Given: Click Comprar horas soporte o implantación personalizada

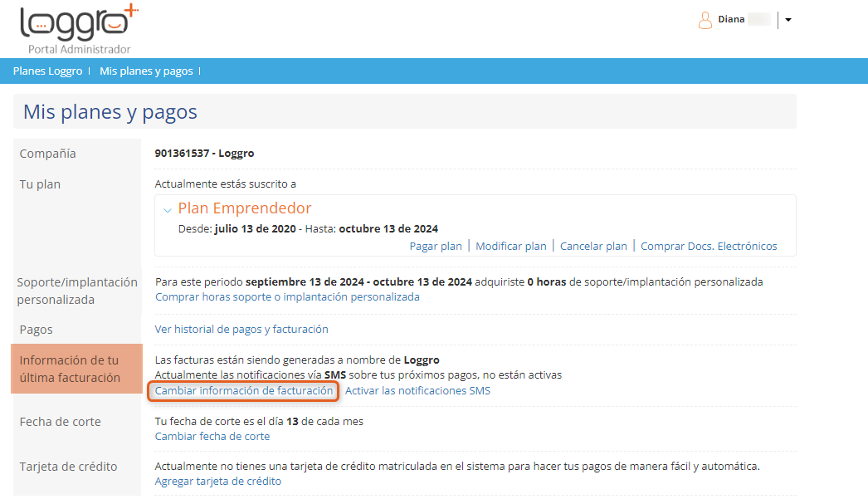Looking at the screenshot, I should (x=287, y=297).
